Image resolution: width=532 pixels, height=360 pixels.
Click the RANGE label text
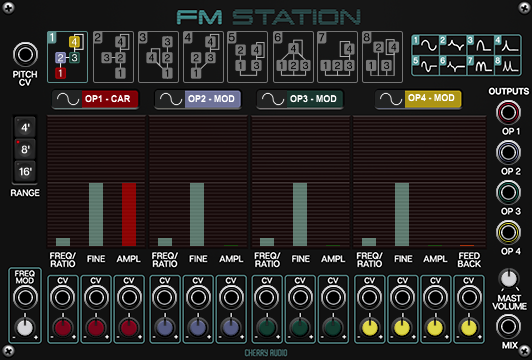click(x=25, y=193)
